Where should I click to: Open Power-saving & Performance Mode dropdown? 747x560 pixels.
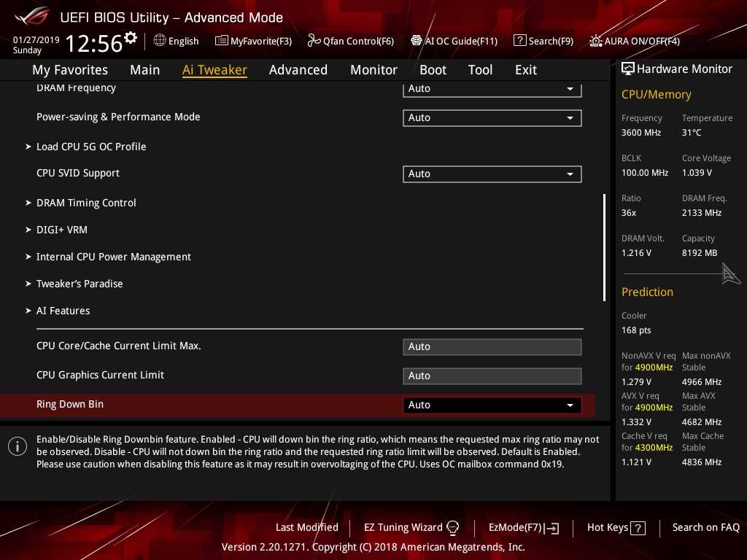click(492, 117)
